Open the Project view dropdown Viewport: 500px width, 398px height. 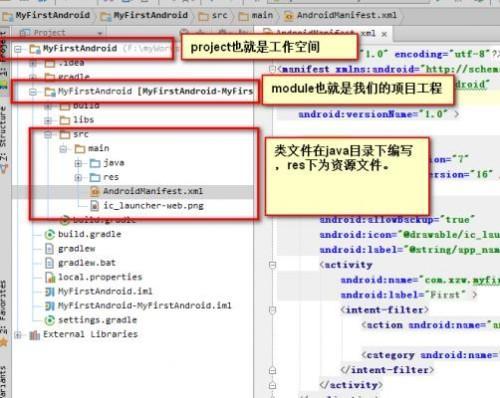[99, 33]
